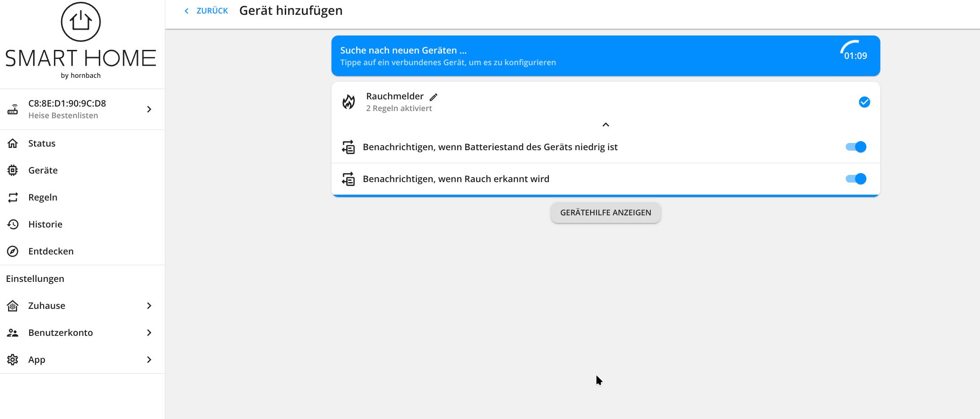The height and width of the screenshot is (419, 980).
Task: Click the Rauchmelder device name
Action: click(395, 96)
